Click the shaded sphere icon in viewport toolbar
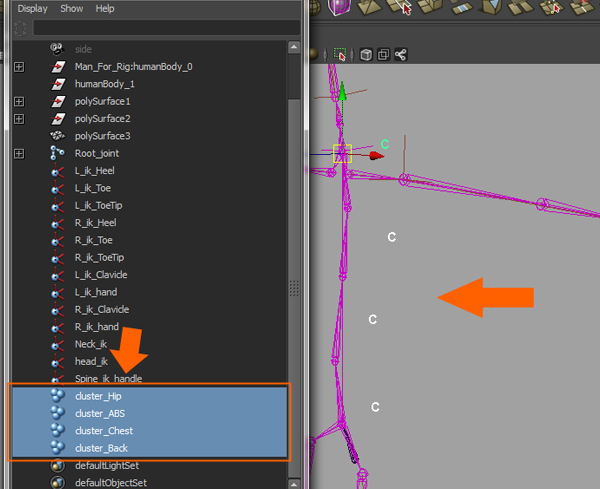Screen dimensions: 600x489 pyautogui.click(x=313, y=54)
